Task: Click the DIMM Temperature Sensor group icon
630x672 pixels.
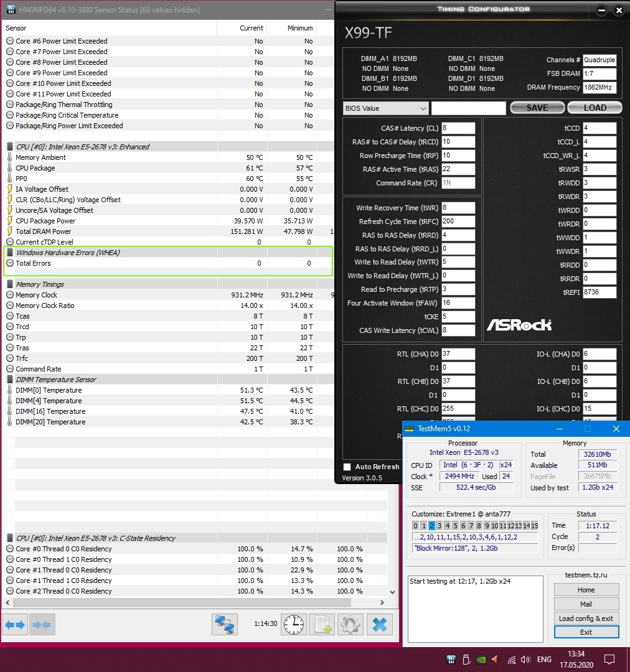Action: coord(10,380)
